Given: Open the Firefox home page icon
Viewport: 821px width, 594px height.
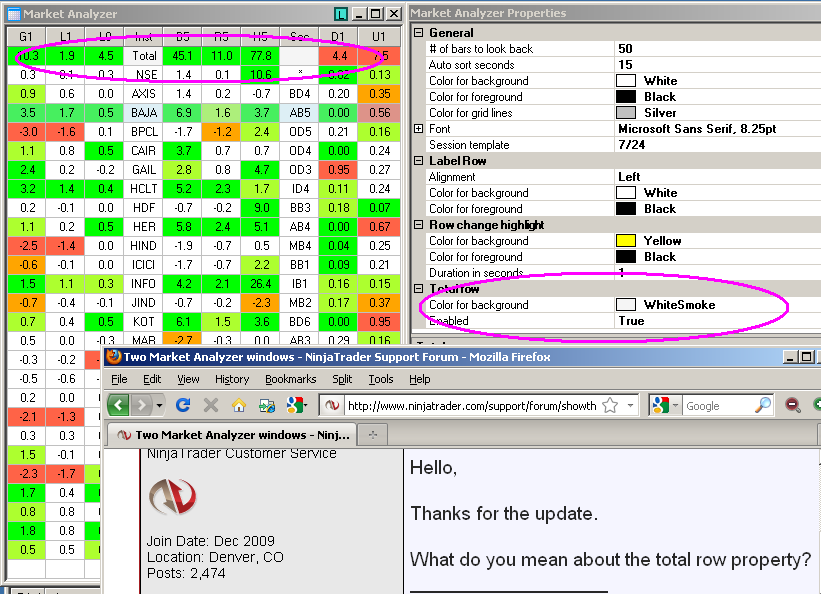Looking at the screenshot, I should [x=239, y=405].
